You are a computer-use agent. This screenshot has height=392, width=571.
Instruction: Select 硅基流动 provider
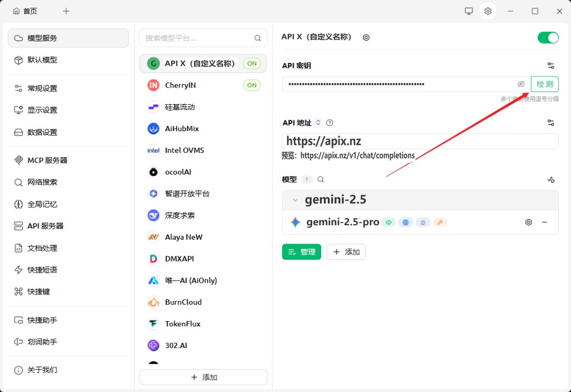203,107
